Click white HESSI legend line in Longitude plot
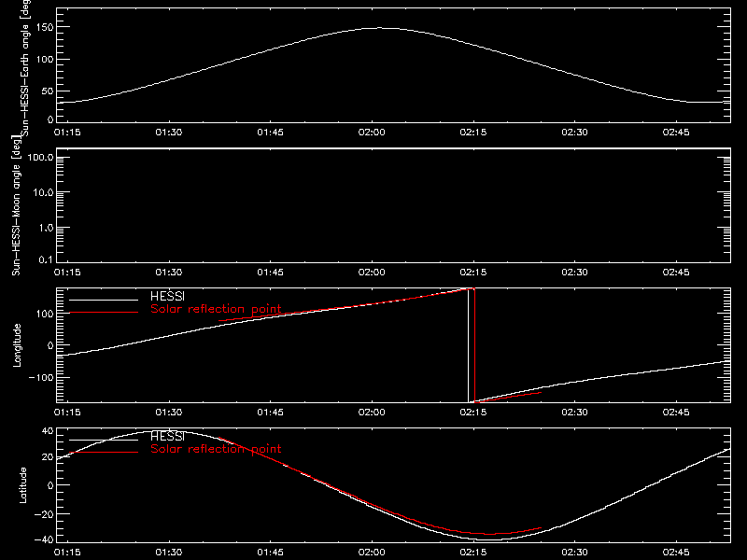747x560 pixels. point(104,300)
